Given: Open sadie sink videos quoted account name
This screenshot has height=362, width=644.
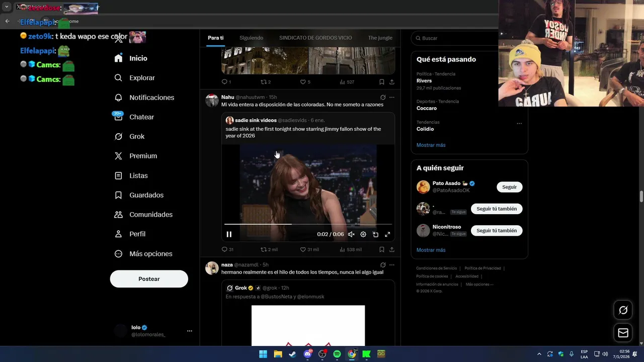Looking at the screenshot, I should pos(256,121).
